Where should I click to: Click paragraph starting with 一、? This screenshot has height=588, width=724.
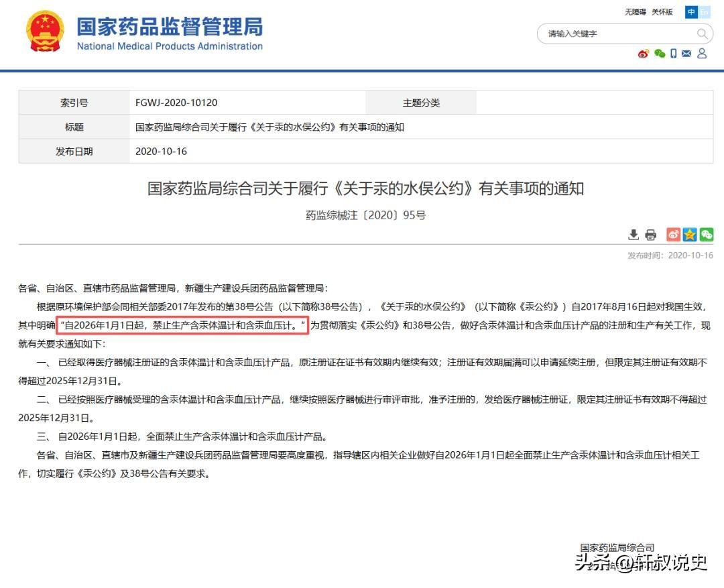363,372
